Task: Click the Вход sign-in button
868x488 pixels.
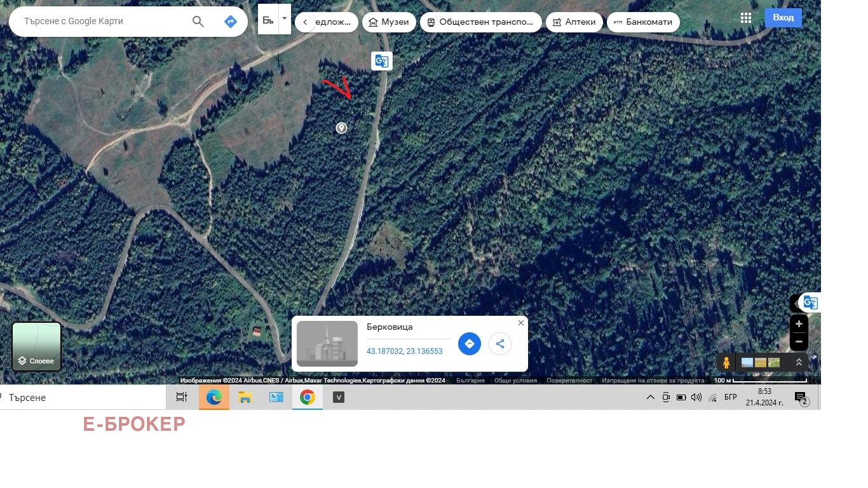Action: (x=783, y=18)
